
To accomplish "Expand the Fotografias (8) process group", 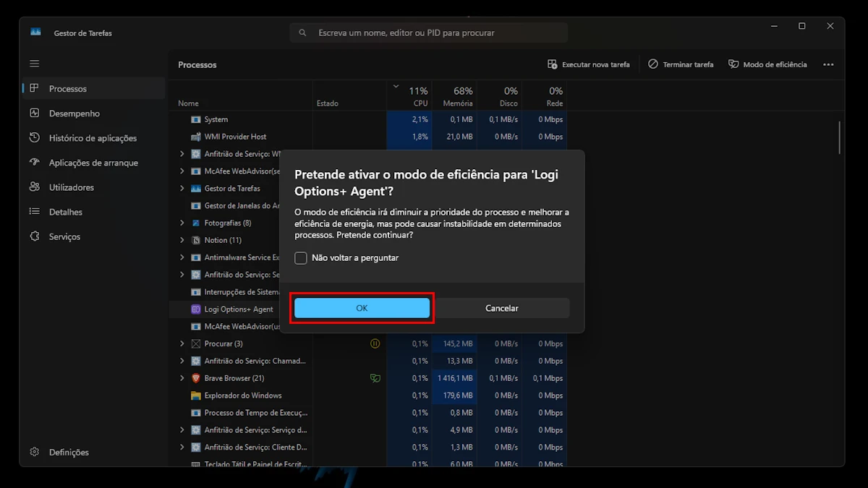I will click(x=182, y=223).
